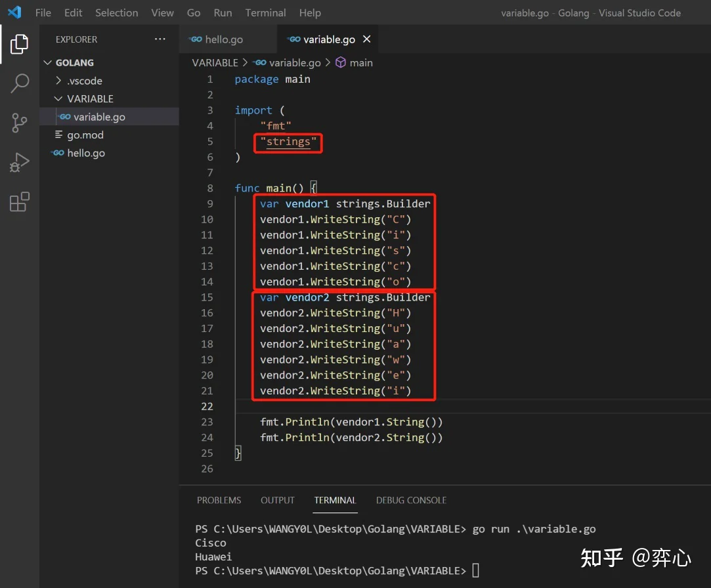Click main breadcrumb segment

[361, 62]
